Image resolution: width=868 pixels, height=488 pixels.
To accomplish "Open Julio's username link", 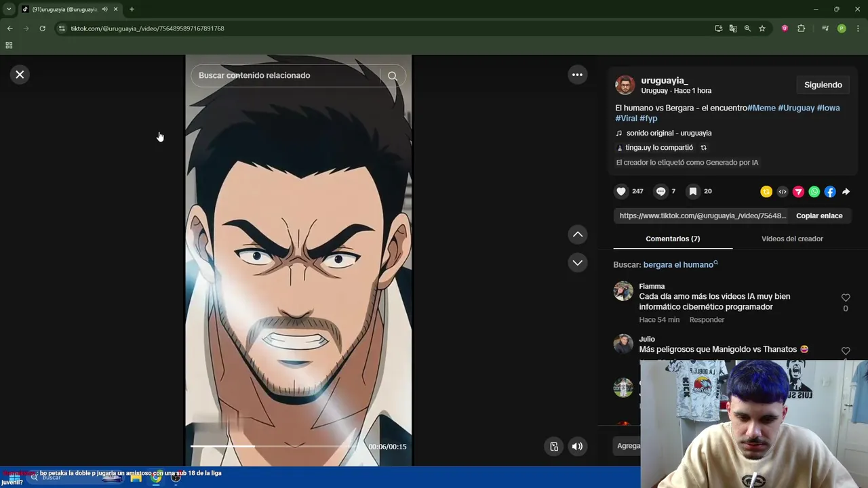I will pos(647,339).
